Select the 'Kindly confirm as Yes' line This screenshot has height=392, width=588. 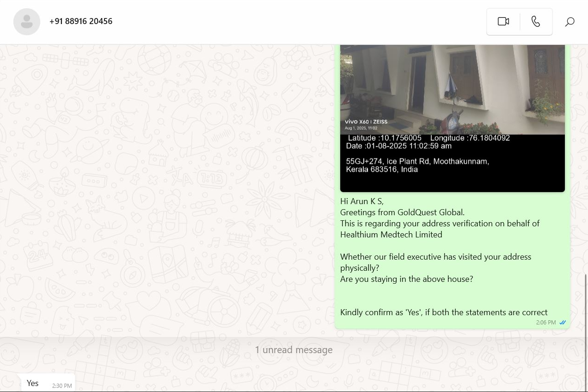[x=444, y=312]
